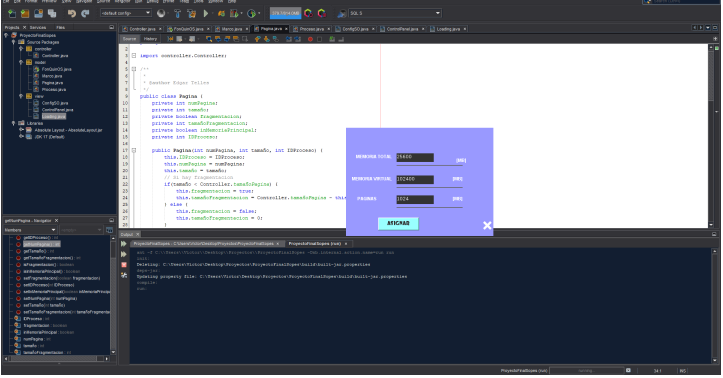Click the memory usage indicator bar
This screenshot has height=378, width=723.
pos(285,13)
